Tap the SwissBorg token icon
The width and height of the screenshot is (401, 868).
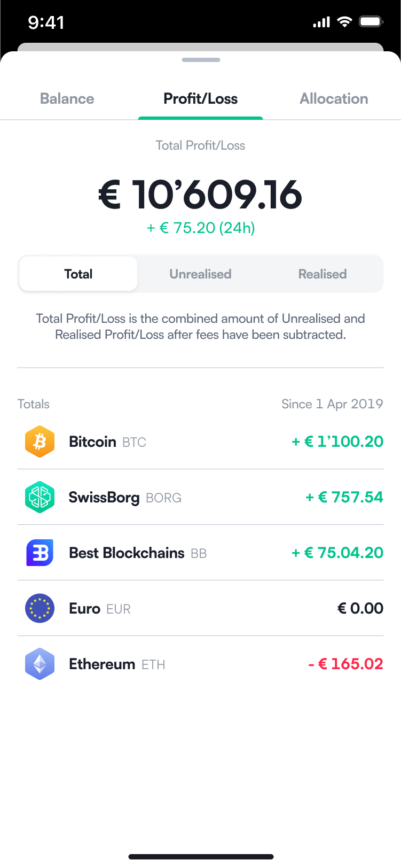[x=40, y=497]
